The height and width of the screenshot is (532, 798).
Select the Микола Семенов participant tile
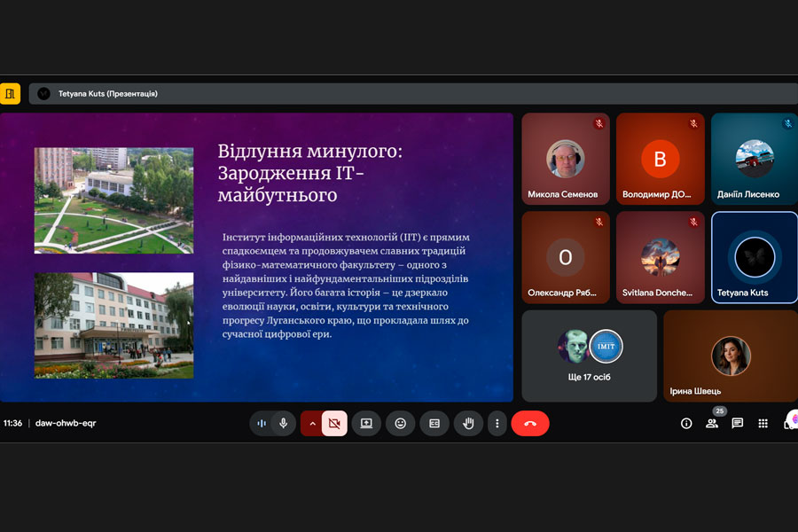566,159
